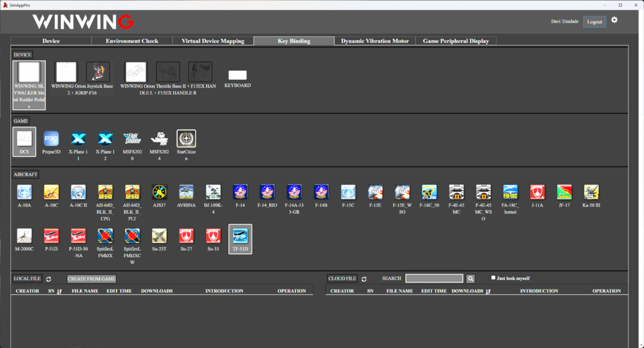Choose the Bf-109K-4 aircraft

click(213, 192)
